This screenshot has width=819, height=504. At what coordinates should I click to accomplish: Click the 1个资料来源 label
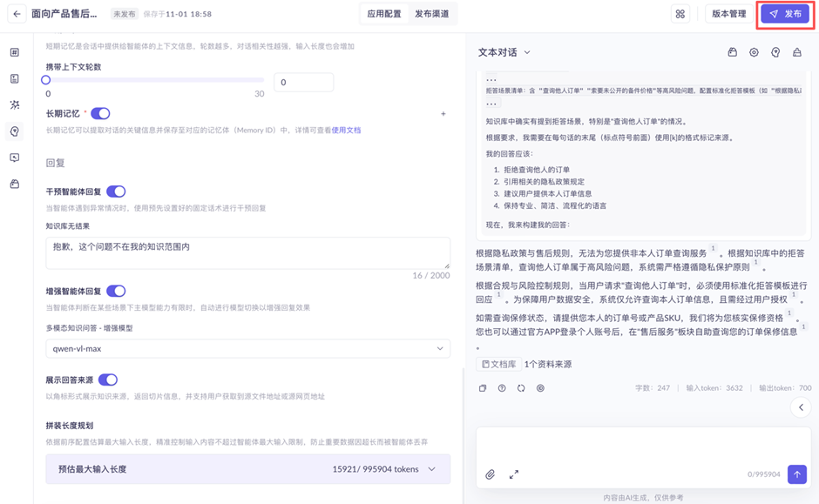click(x=548, y=364)
